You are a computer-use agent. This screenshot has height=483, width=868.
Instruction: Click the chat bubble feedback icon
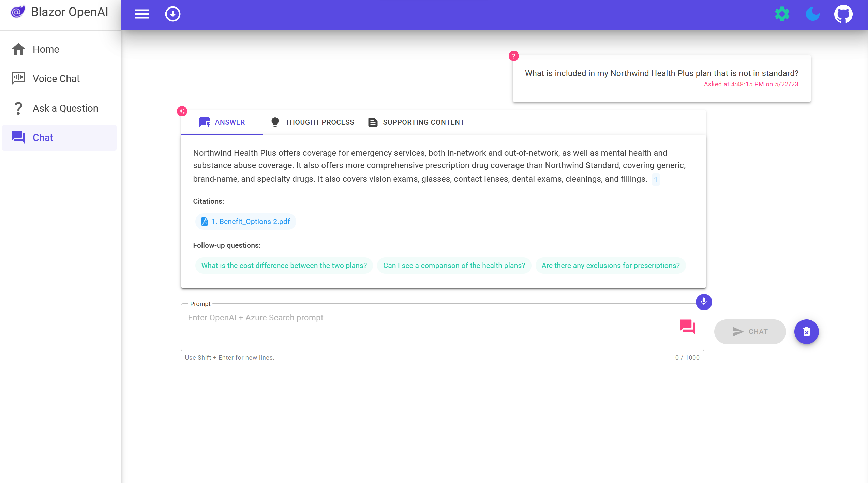click(688, 326)
